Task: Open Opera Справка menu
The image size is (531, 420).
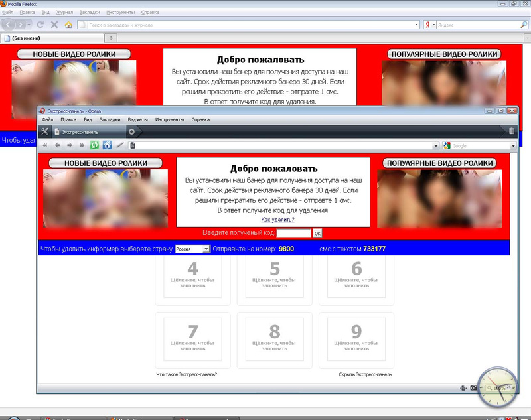Action: tap(200, 120)
